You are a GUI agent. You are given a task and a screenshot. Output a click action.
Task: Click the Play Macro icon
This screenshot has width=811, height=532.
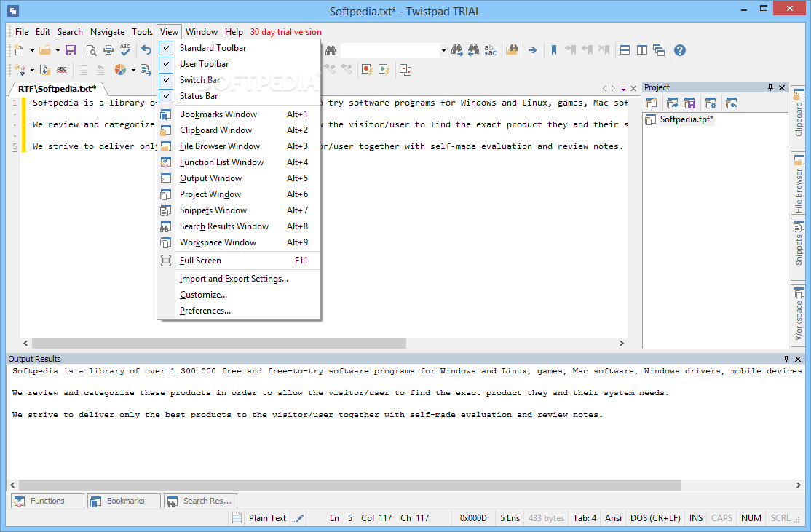[384, 70]
